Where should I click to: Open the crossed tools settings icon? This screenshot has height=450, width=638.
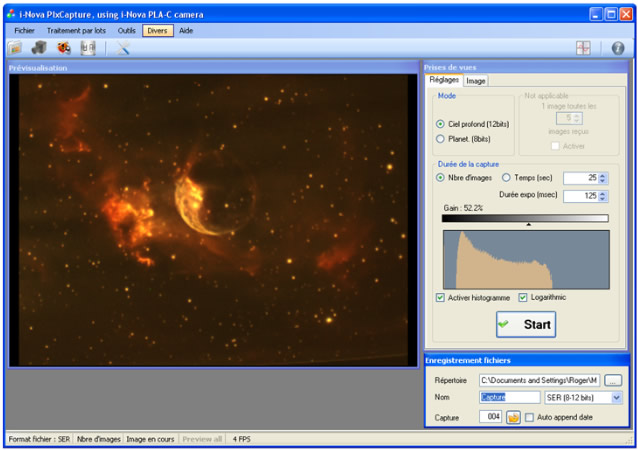124,47
